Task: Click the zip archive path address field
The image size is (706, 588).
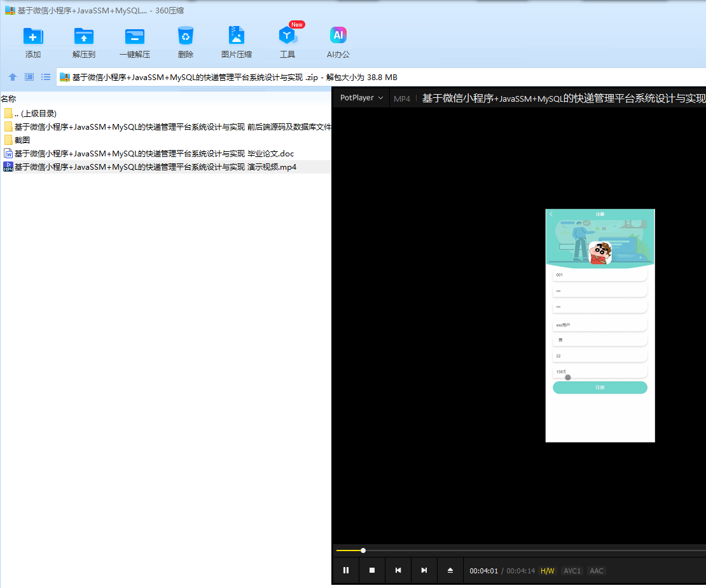Action: pos(380,78)
